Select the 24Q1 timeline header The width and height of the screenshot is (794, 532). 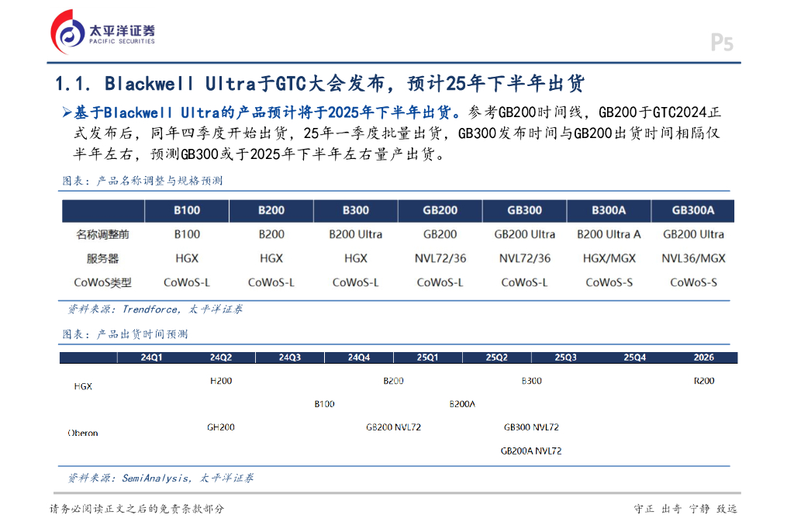151,358
